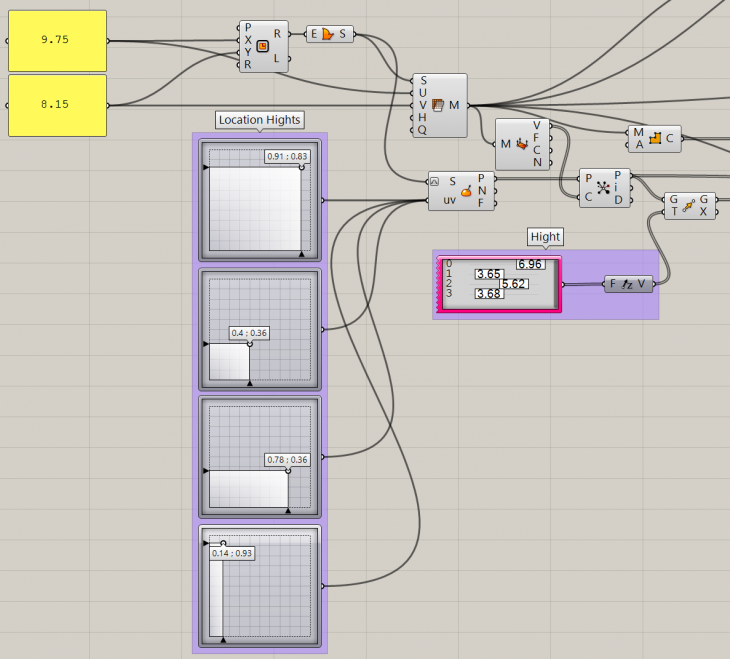Screen dimensions: 730x659
Task: Select the Boundary Surfaces component icon
Action: point(327,34)
